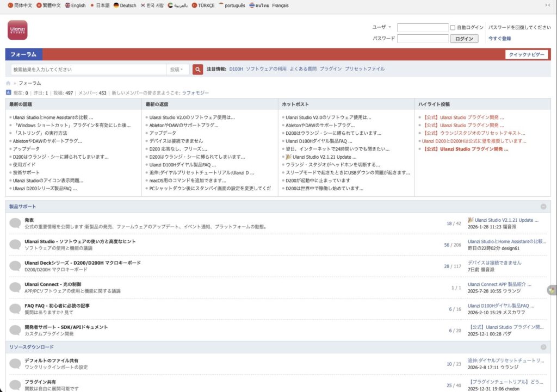Click the password input field

[x=423, y=39]
